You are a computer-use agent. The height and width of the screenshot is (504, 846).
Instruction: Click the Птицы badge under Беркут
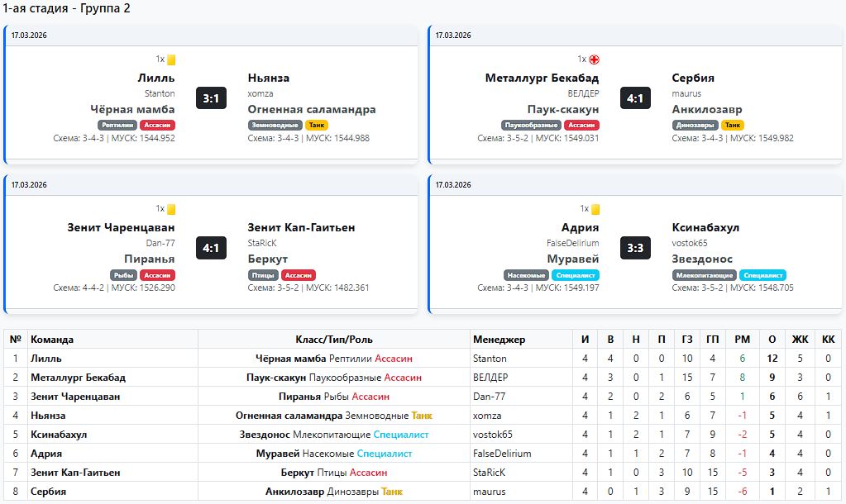pos(263,275)
